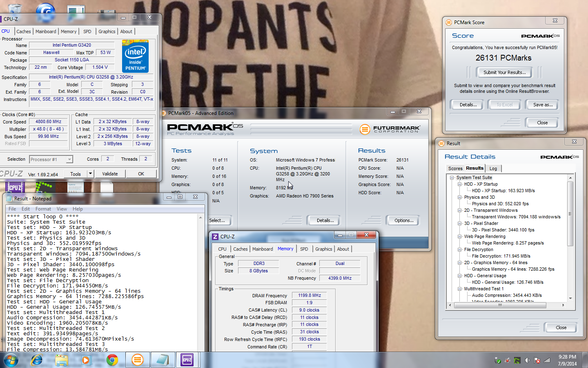Click the green G tray icon
Viewport: 588px width, 368px height.
click(517, 360)
